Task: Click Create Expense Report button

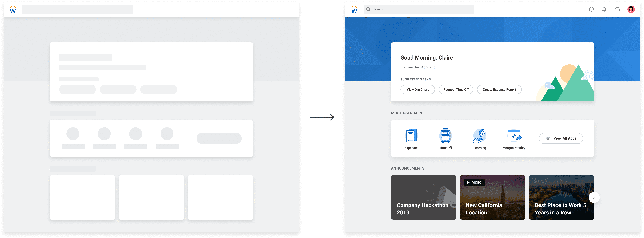Action: click(x=499, y=89)
